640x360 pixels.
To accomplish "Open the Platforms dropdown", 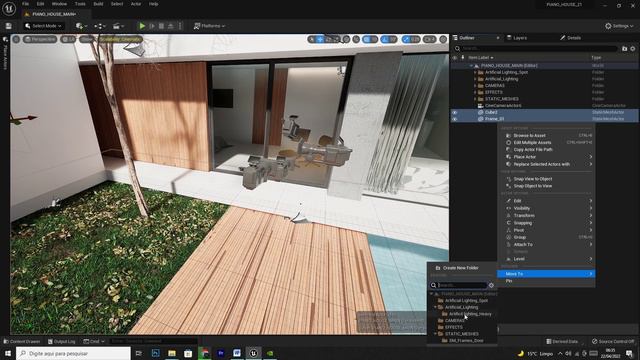I will [209, 26].
